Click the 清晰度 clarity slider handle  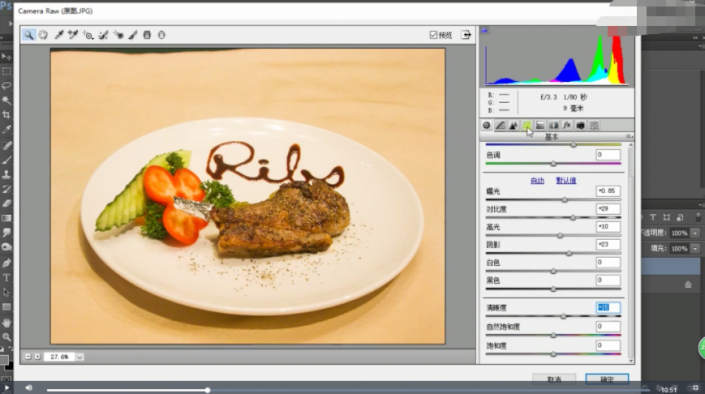[563, 317]
